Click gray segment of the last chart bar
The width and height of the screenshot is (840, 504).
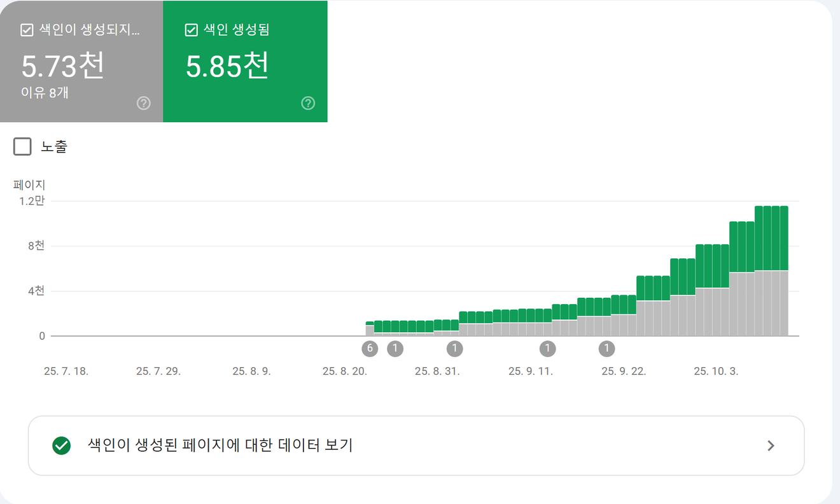coord(784,304)
